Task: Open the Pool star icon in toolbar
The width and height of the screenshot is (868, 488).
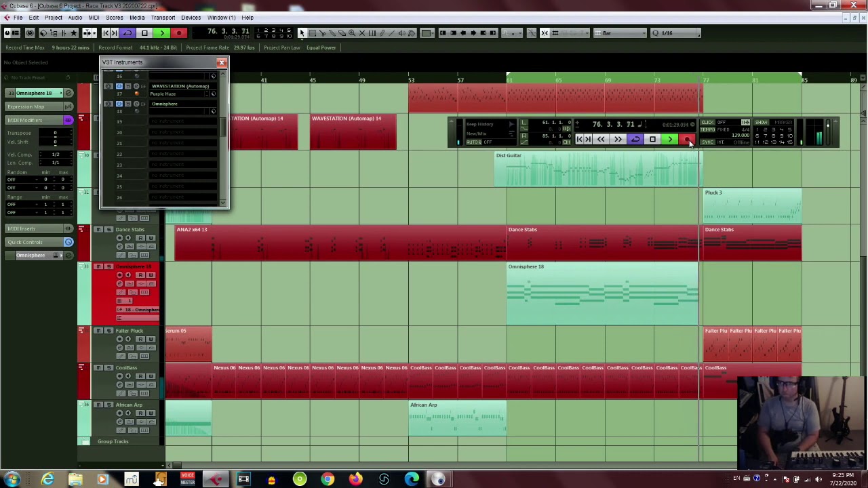Action: [74, 33]
